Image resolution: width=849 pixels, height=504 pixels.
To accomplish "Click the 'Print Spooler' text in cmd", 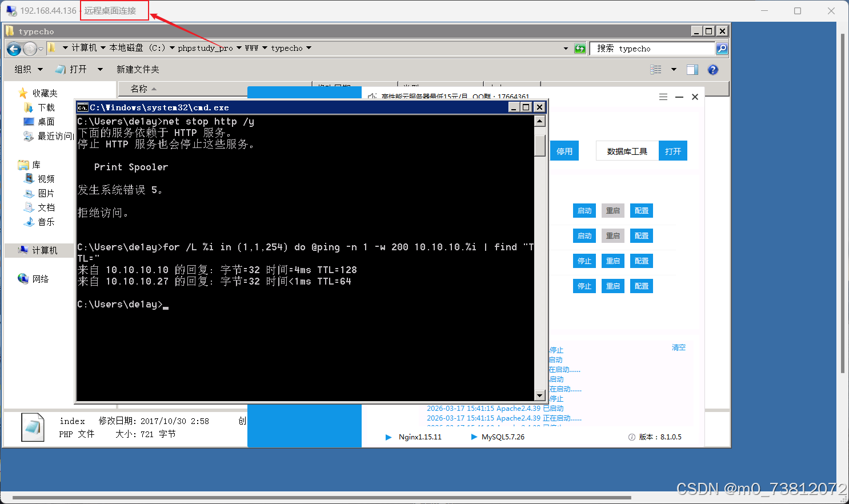I will click(131, 167).
